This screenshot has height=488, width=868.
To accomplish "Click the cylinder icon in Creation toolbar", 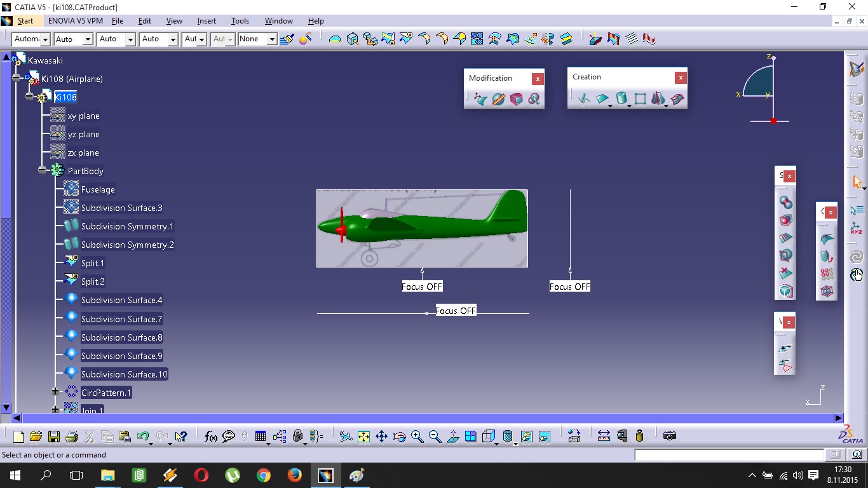I will (621, 98).
